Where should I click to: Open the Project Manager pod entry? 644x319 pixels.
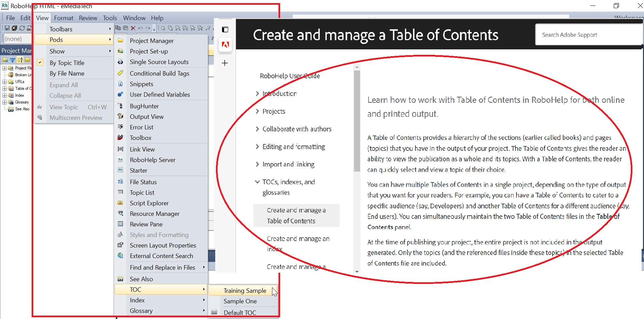pos(161,41)
